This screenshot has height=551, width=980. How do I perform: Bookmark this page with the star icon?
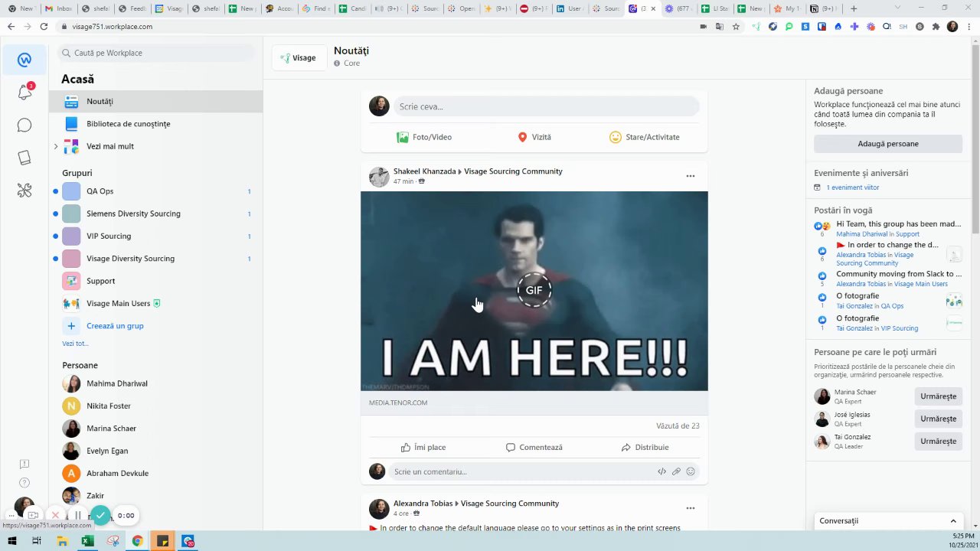736,26
